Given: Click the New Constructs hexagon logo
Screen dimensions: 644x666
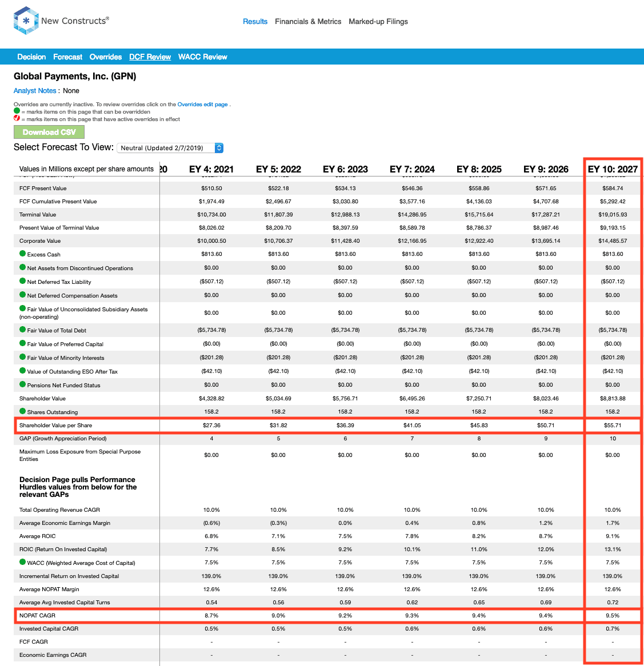Looking at the screenshot, I should tap(26, 21).
